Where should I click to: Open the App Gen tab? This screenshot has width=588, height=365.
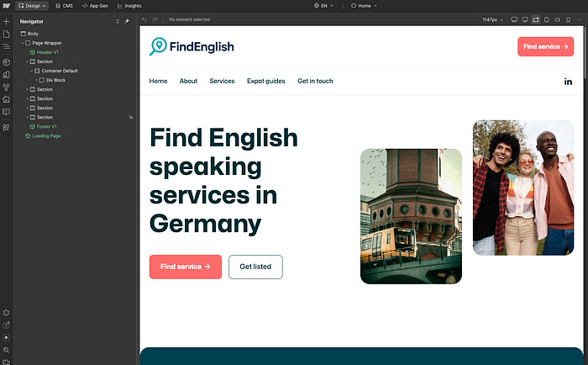(95, 6)
